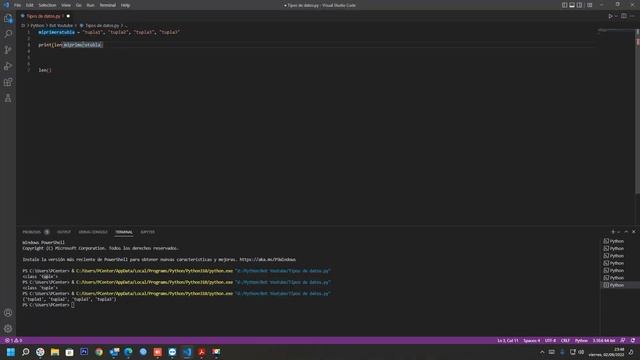This screenshot has height=360, width=640.
Task: Click the Python language mode indicator
Action: point(581,340)
